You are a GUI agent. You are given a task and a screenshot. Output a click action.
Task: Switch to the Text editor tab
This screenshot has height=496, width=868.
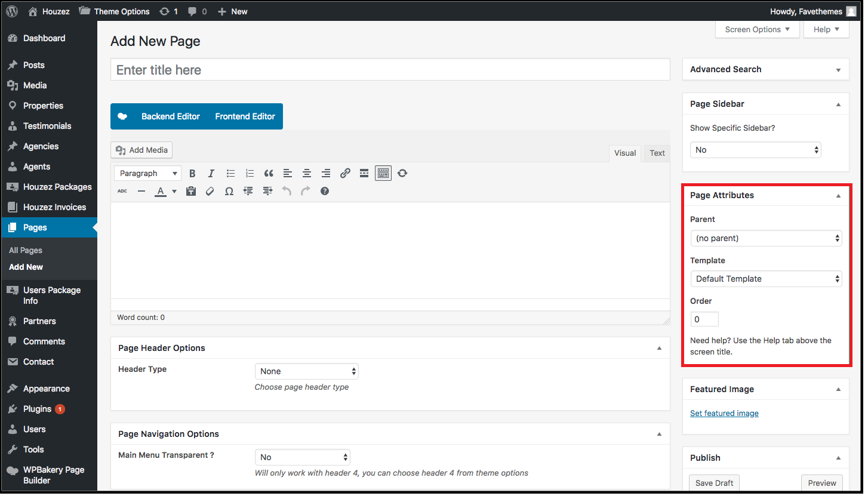point(657,153)
